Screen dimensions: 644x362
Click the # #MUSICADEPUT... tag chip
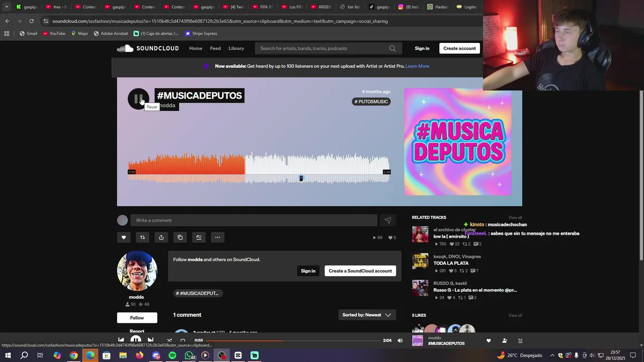click(x=198, y=293)
